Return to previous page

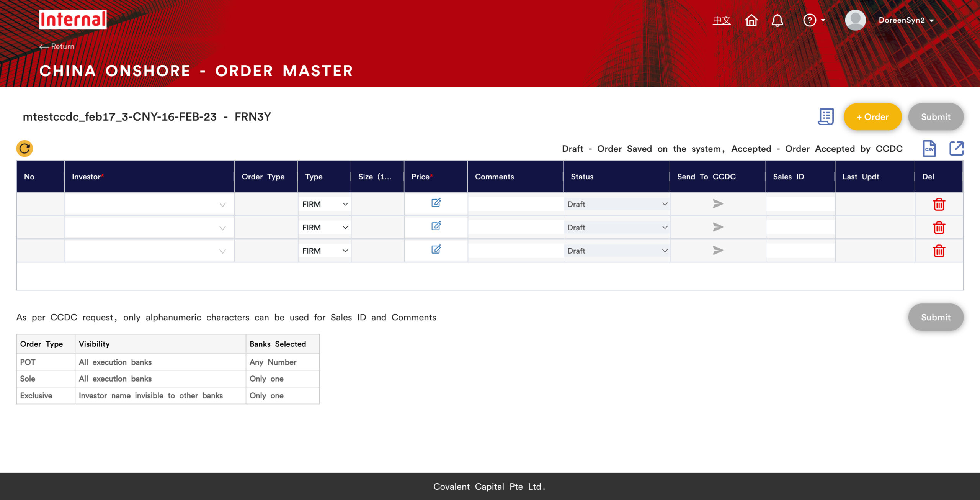[57, 46]
